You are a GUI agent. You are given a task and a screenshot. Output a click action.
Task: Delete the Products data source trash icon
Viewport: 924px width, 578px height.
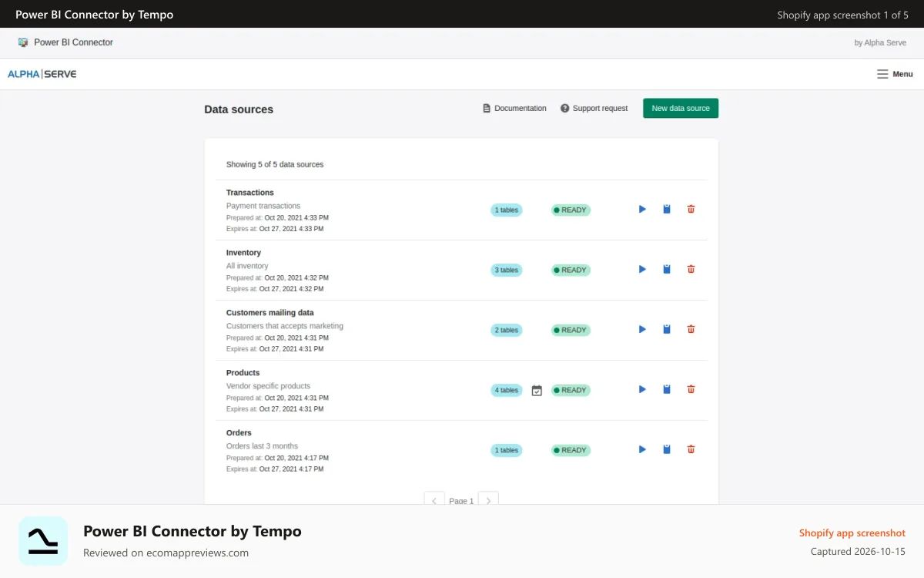click(691, 389)
